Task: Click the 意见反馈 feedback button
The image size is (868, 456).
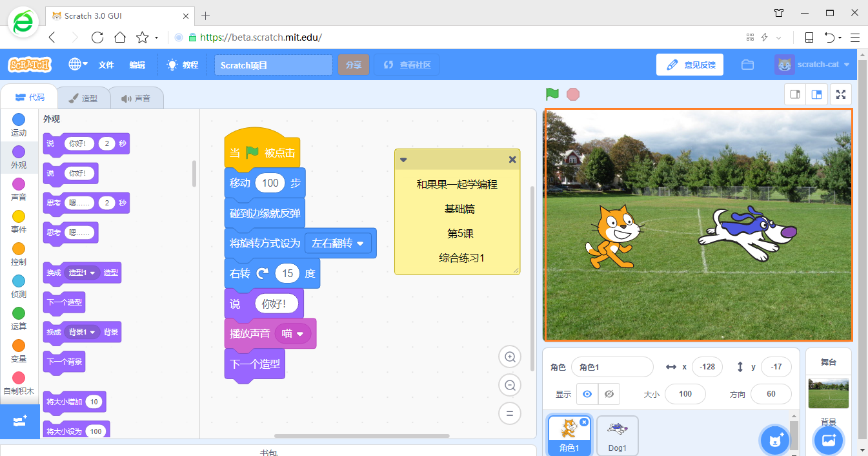Action: pyautogui.click(x=690, y=65)
